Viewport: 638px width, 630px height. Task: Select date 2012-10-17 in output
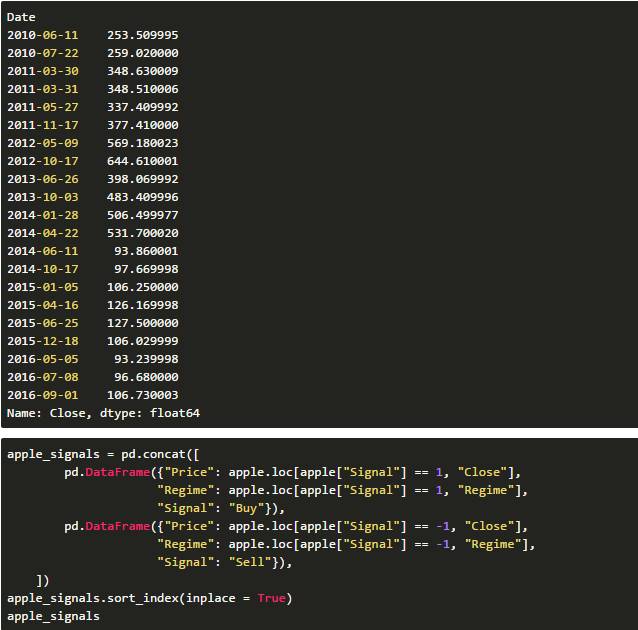click(43, 161)
